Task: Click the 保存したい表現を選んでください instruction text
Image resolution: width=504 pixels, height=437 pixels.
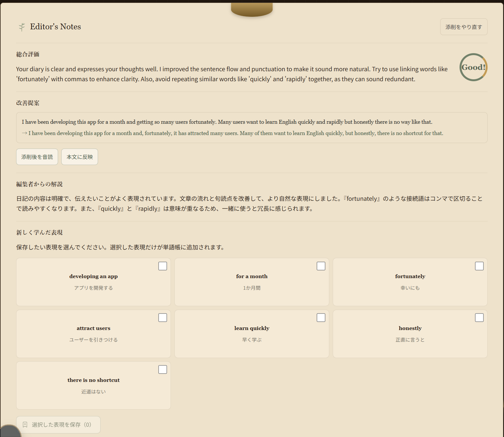Action: [x=120, y=247]
